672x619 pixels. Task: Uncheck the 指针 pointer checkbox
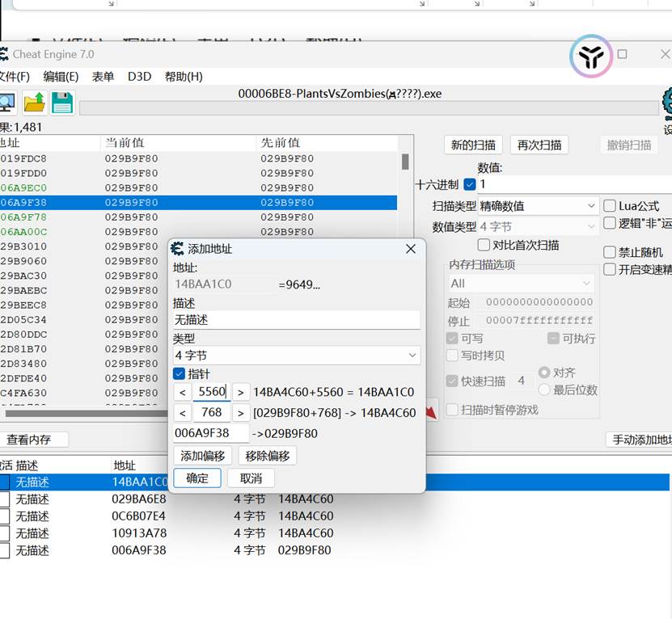point(180,373)
